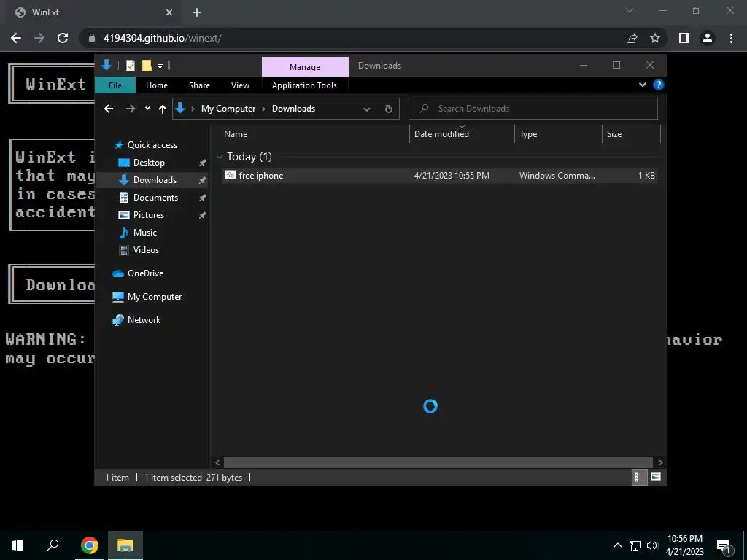Sort by Date modified column
Screen dimensions: 747x560
point(462,134)
